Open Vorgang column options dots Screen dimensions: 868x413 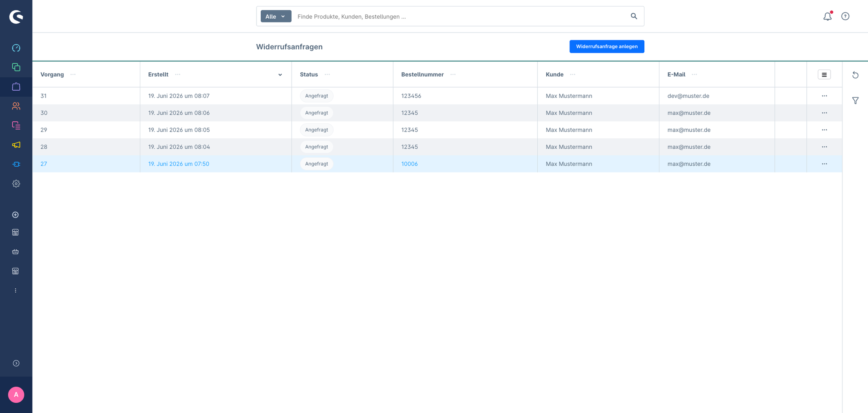coord(73,75)
